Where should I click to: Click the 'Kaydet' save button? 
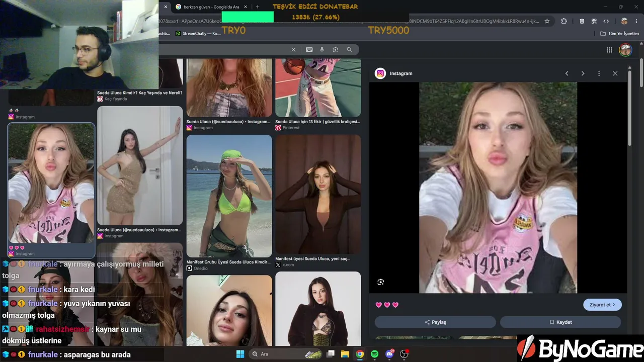[x=560, y=322]
